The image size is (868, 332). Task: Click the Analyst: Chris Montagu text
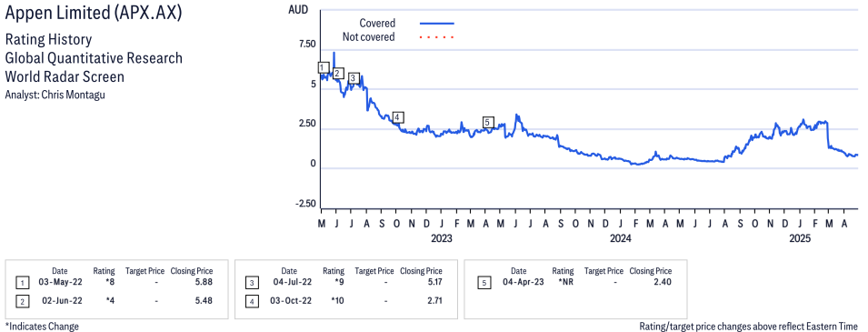pyautogui.click(x=55, y=95)
